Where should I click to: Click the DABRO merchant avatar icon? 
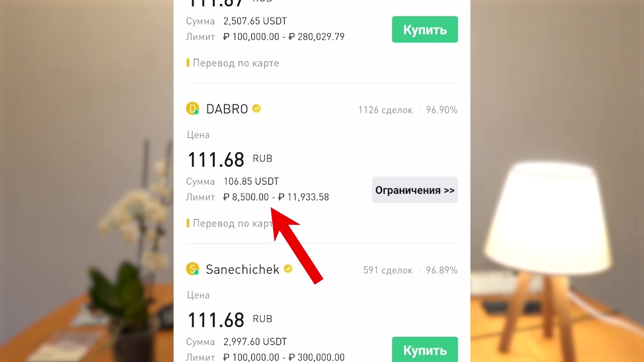click(193, 109)
